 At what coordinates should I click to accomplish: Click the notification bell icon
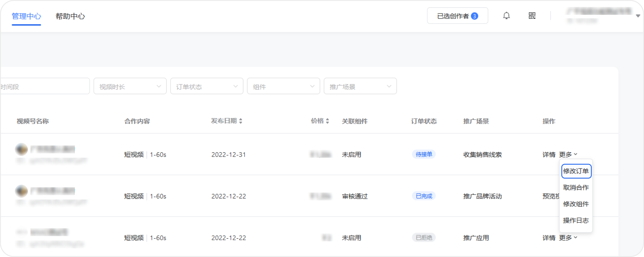coord(506,16)
